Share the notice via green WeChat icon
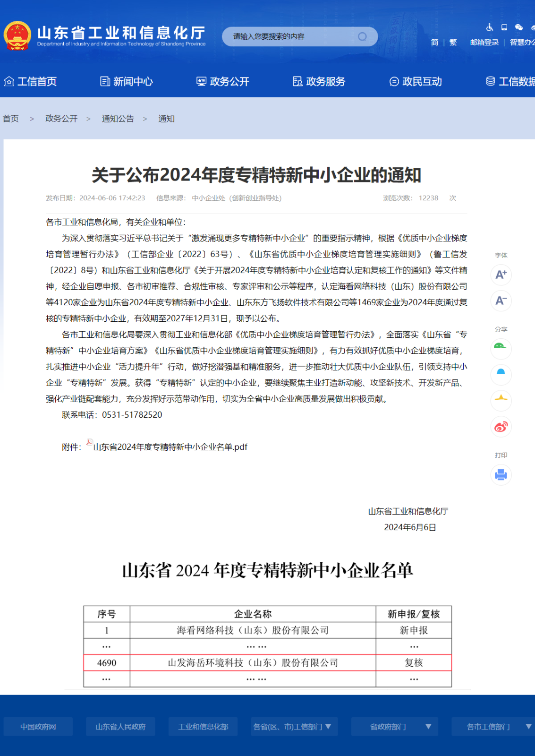This screenshot has width=535, height=756. coord(501,348)
